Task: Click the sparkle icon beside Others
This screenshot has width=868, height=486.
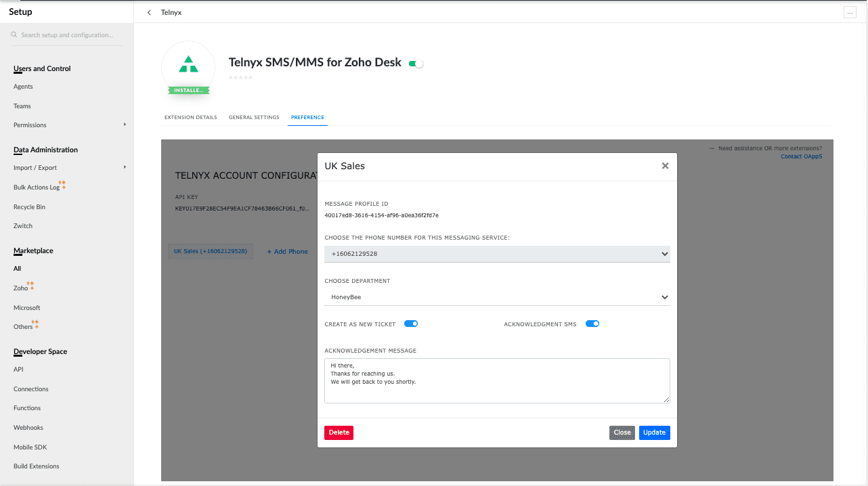Action: pos(36,324)
